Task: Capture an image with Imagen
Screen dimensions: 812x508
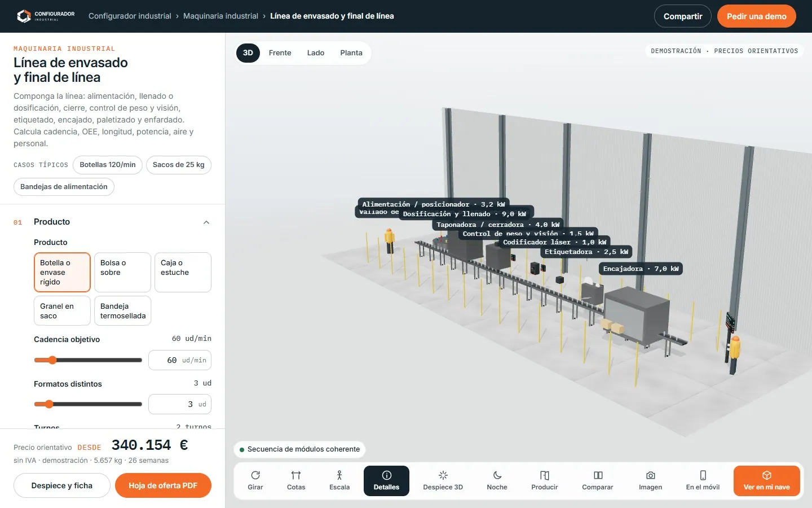Action: pyautogui.click(x=651, y=481)
